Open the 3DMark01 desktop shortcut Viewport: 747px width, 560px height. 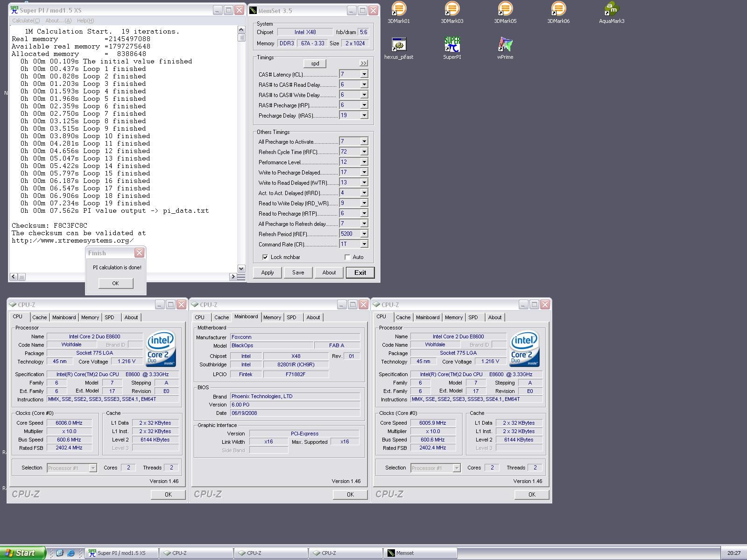pos(399,13)
